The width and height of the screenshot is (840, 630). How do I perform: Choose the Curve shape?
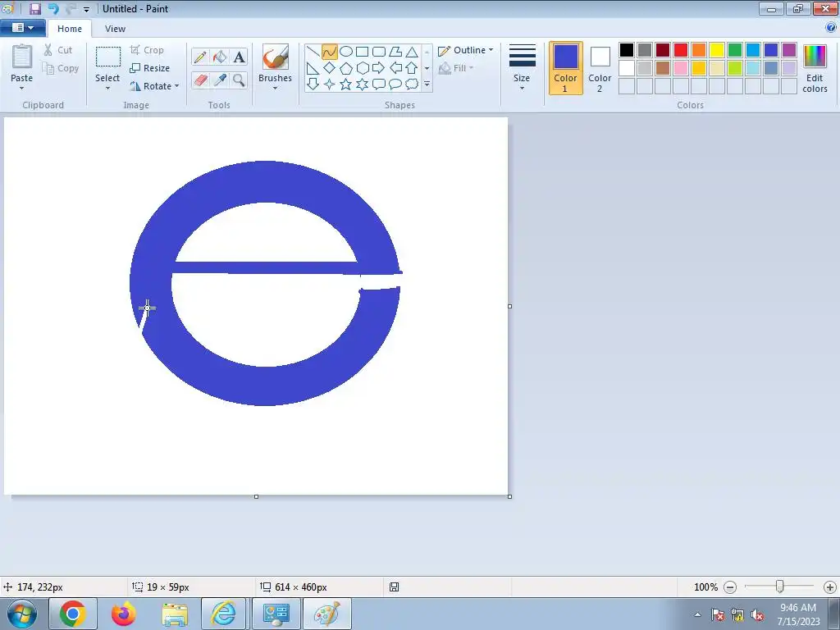click(330, 52)
